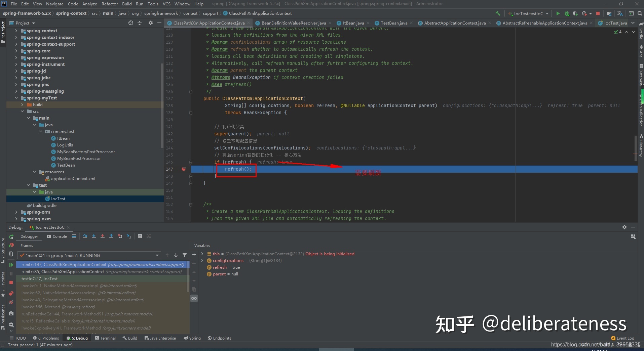Viewport: 644px width, 351px height.
Task: Open the VCS menu
Action: (x=166, y=4)
